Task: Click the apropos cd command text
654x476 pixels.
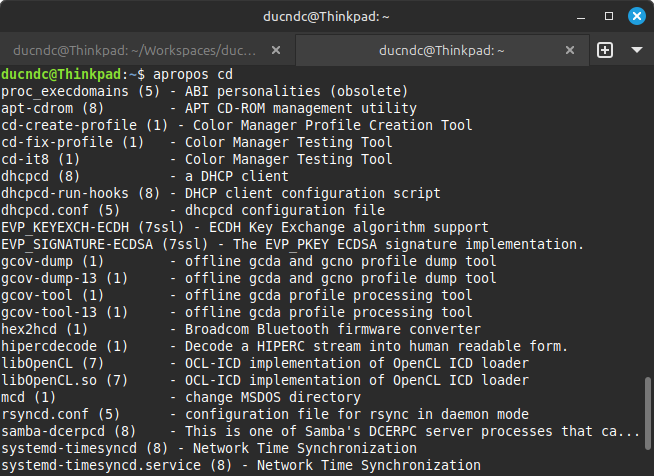Action: [x=193, y=75]
